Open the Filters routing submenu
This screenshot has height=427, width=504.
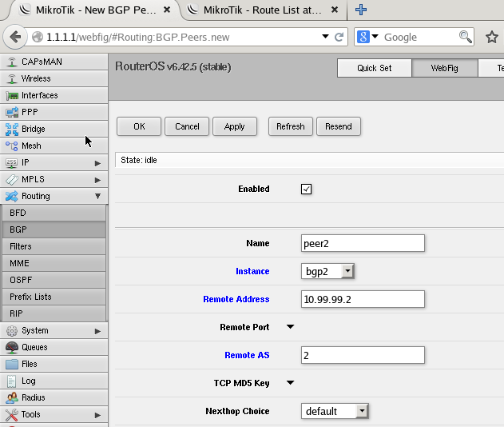click(x=54, y=246)
